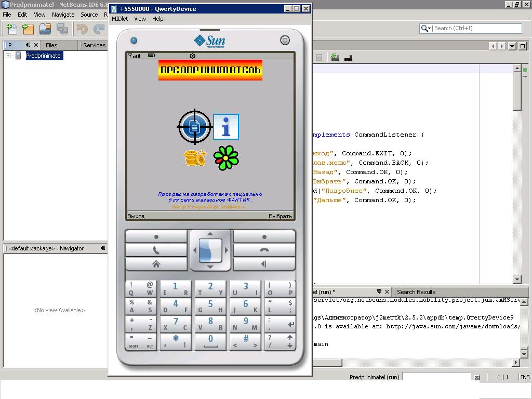Minimize the Projects panel window group
The height and width of the screenshot is (399, 532).
tap(28, 45)
